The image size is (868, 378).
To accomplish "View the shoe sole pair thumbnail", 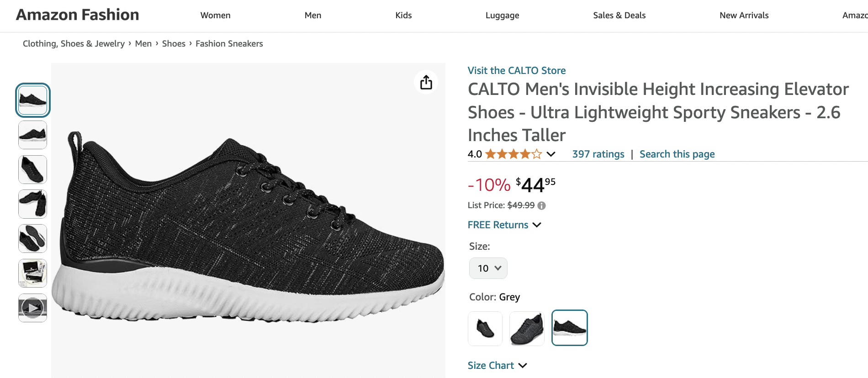I will pyautogui.click(x=32, y=238).
